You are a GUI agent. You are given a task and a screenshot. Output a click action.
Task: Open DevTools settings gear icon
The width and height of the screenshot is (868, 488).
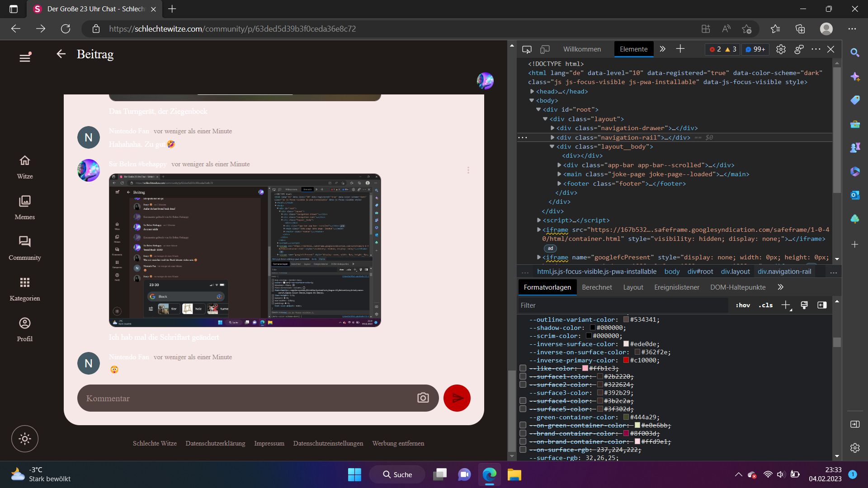[x=781, y=49]
